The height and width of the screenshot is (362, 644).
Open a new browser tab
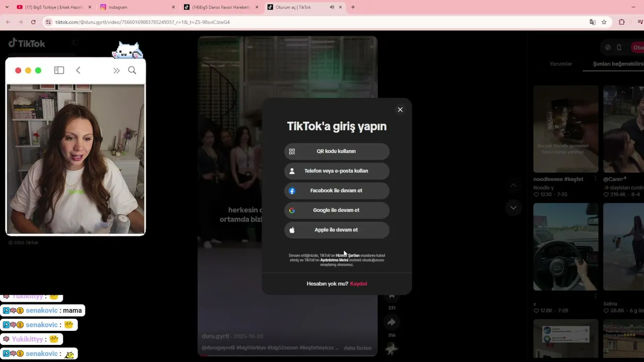(x=353, y=7)
